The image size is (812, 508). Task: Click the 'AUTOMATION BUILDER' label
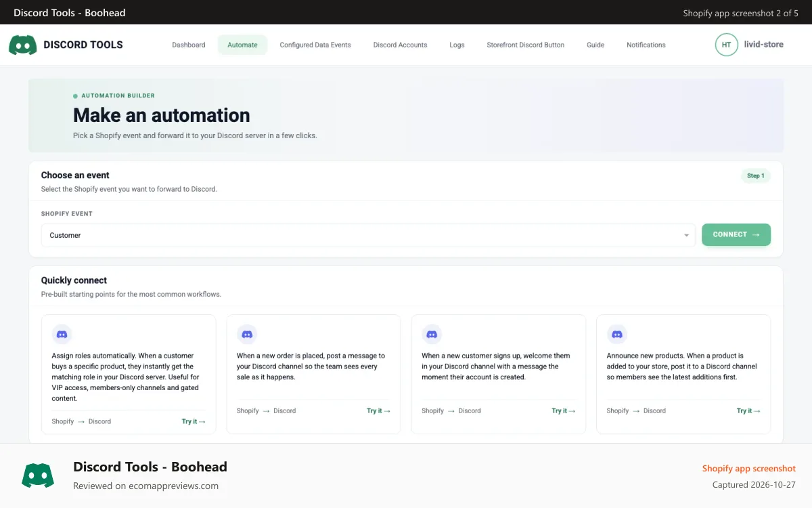pyautogui.click(x=118, y=96)
